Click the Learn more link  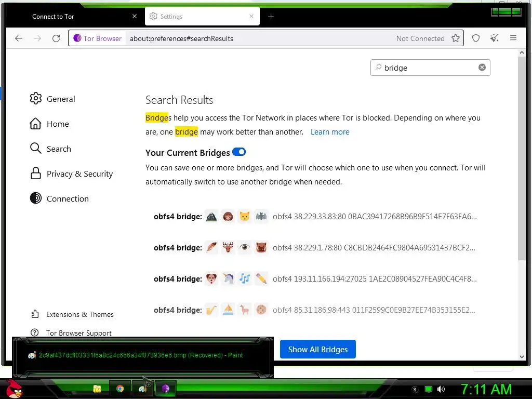(x=330, y=131)
